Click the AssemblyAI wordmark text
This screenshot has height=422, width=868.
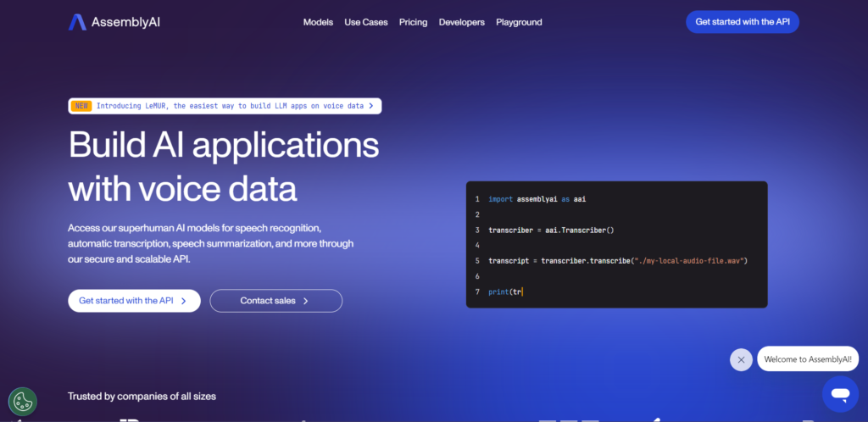[x=125, y=22]
